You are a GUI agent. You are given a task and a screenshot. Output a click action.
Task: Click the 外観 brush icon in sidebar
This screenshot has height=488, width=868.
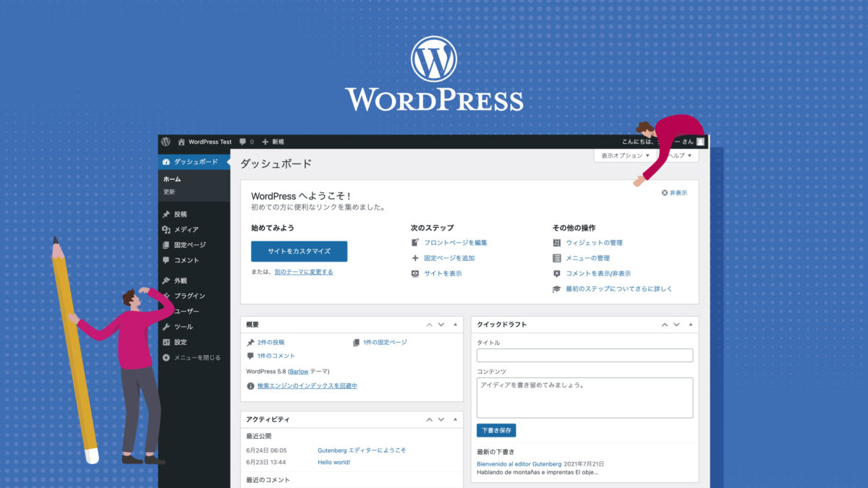tap(166, 281)
